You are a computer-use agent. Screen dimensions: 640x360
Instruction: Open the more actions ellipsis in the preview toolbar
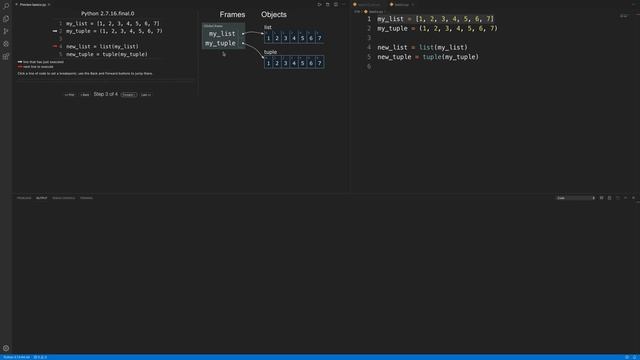(343, 4)
